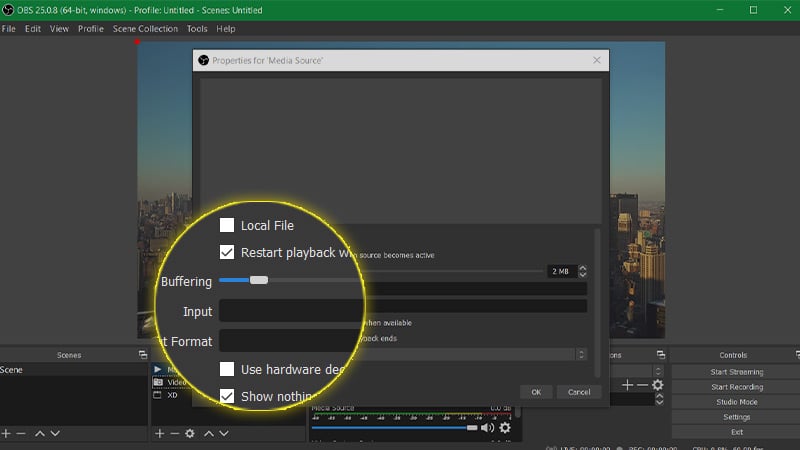Mute Media Source with the speaker icon
800x450 pixels.
click(487, 428)
